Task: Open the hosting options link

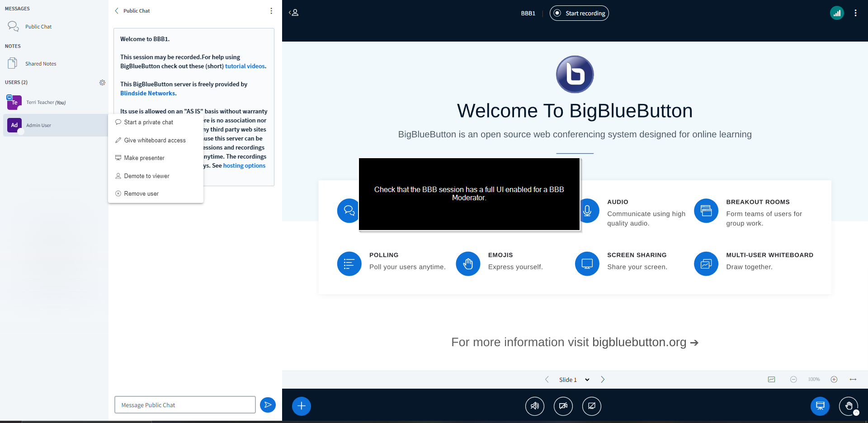Action: pyautogui.click(x=244, y=165)
